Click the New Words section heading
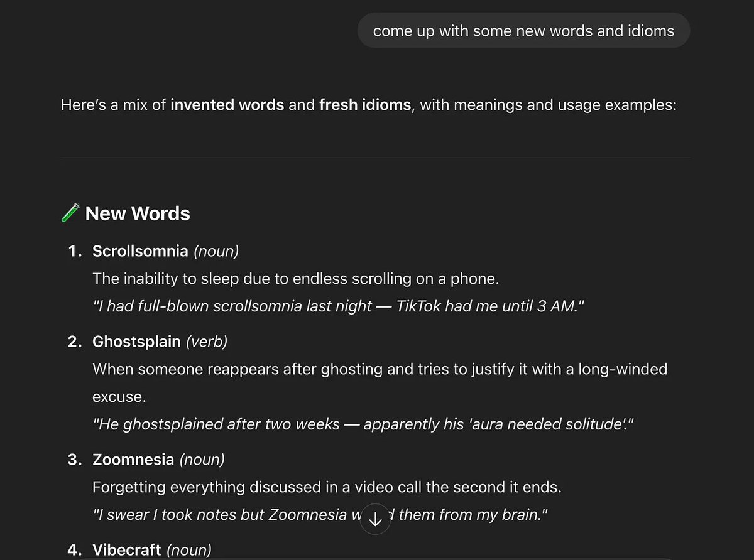The width and height of the screenshot is (754, 560). click(138, 213)
